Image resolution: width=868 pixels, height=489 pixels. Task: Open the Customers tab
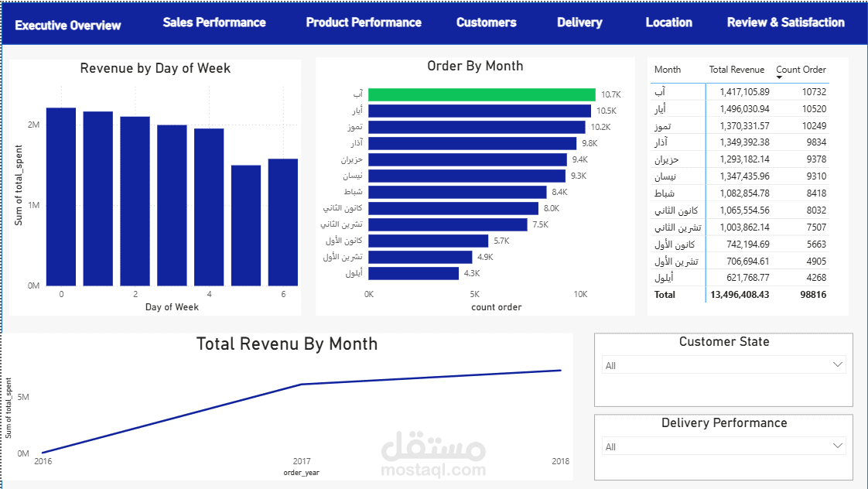486,22
